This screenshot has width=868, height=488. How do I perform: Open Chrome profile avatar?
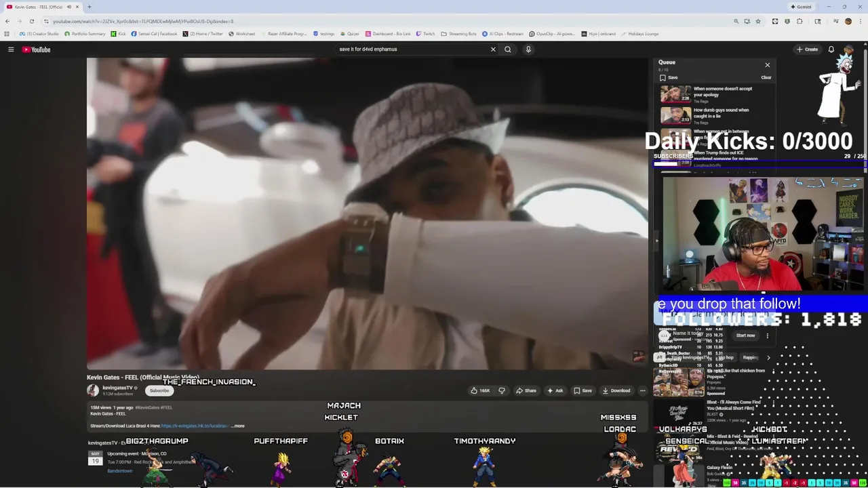(x=848, y=21)
